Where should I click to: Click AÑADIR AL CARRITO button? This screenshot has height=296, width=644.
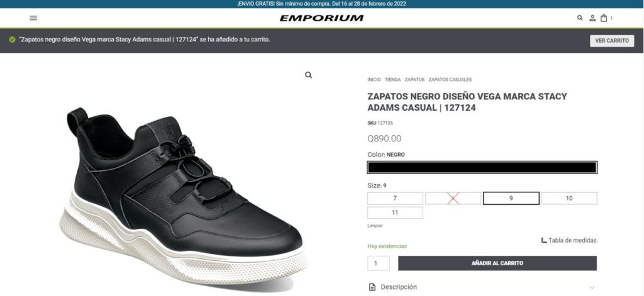pyautogui.click(x=497, y=263)
